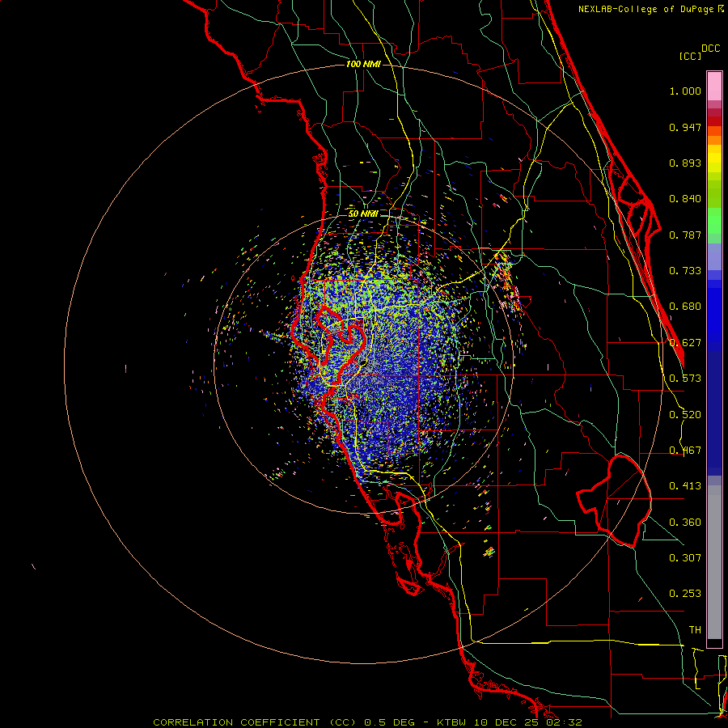Select the 0.947 scale value

[x=685, y=127]
